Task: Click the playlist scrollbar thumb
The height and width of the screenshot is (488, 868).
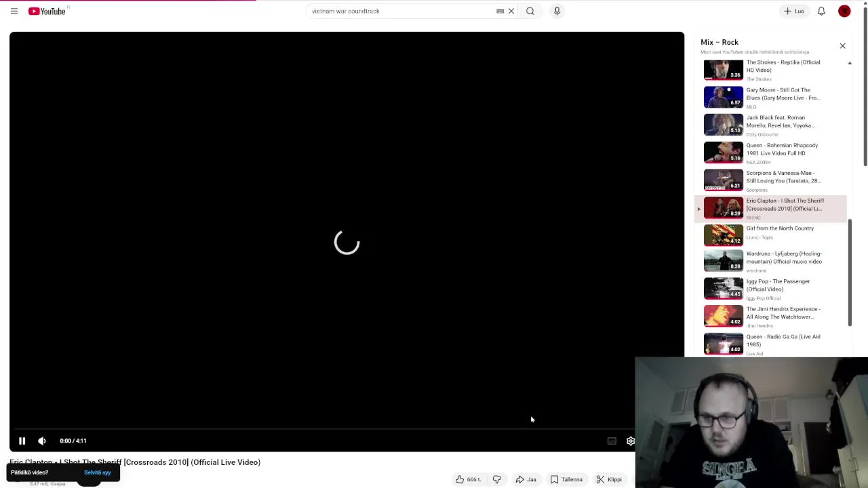Action: [850, 272]
